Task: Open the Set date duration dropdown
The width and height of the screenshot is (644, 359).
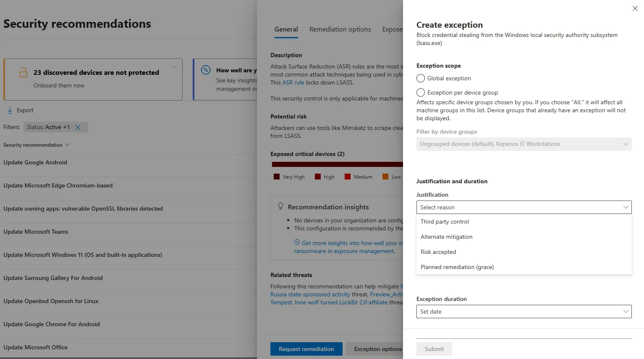Action: [524, 311]
